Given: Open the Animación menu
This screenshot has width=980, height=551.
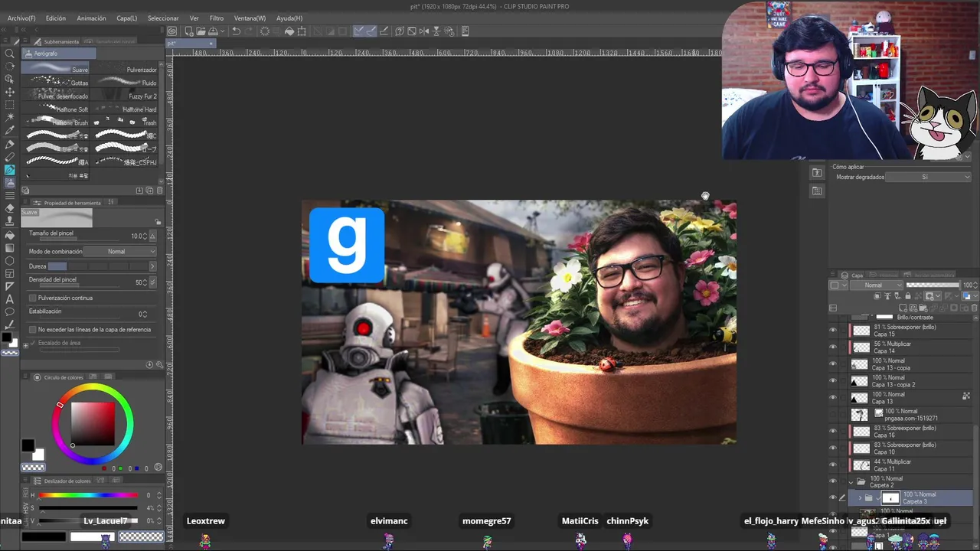Looking at the screenshot, I should tap(92, 18).
